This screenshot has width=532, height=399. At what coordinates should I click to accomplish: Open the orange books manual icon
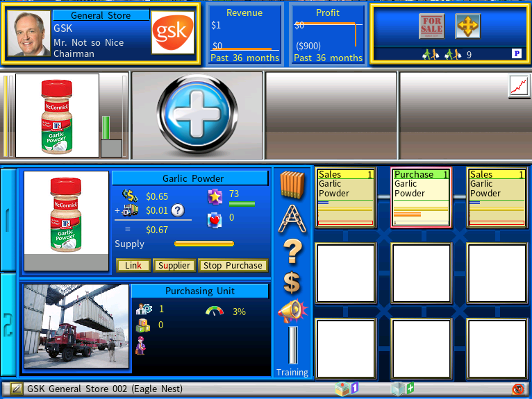292,185
